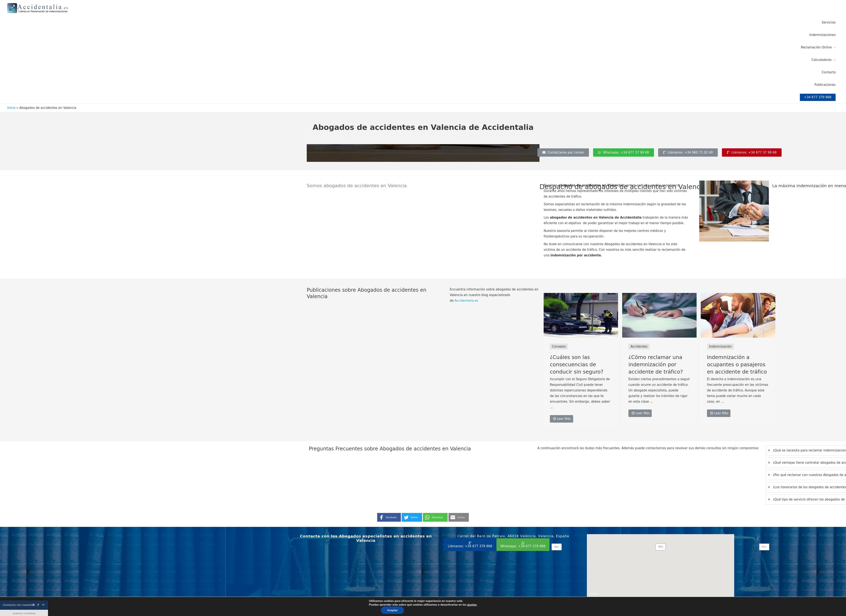The height and width of the screenshot is (616, 846).
Task: Click the usamos Livebeep label
Action: tap(24, 613)
